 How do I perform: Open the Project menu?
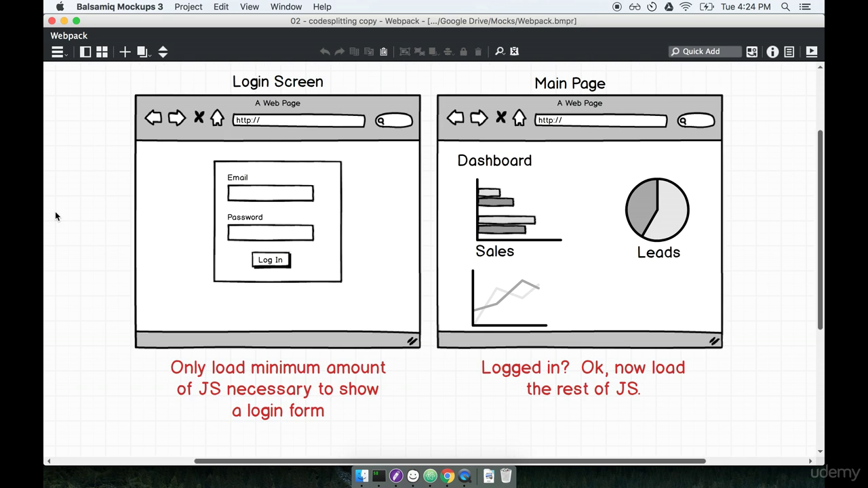[188, 7]
